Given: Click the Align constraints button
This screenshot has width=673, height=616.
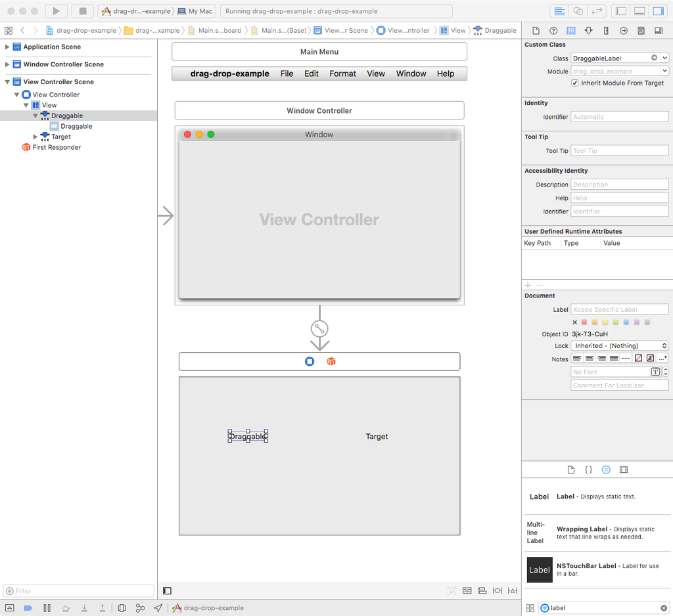Looking at the screenshot, I should 482,590.
